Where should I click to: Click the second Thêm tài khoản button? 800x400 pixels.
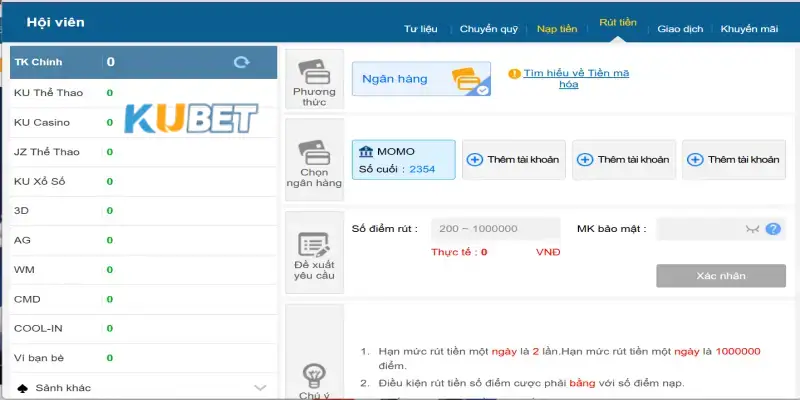click(x=624, y=160)
